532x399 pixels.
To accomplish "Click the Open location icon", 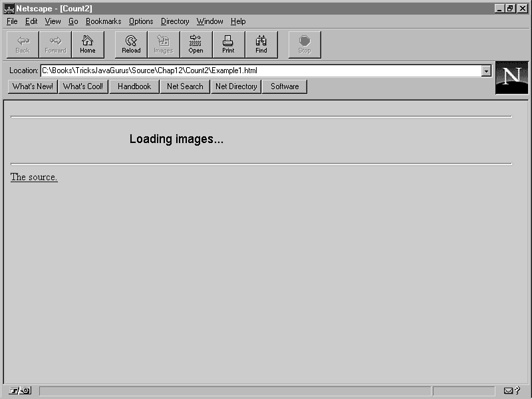I will click(196, 45).
